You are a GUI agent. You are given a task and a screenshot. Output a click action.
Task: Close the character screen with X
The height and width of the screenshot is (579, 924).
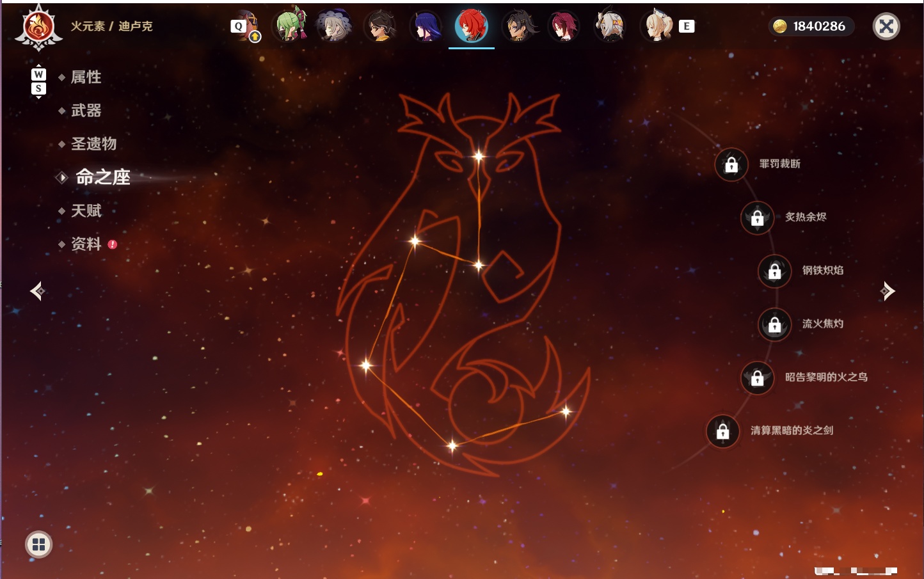pos(886,26)
